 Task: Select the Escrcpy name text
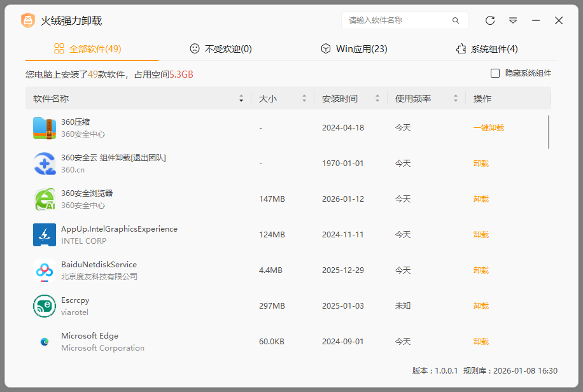[x=75, y=300]
